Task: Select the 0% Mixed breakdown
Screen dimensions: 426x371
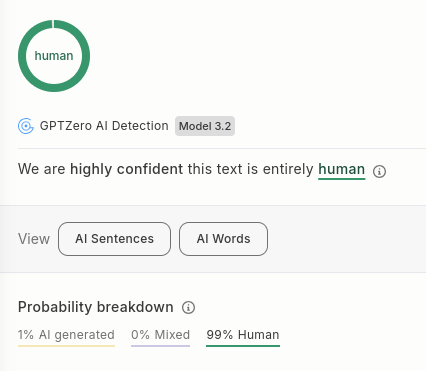Action: tap(160, 335)
